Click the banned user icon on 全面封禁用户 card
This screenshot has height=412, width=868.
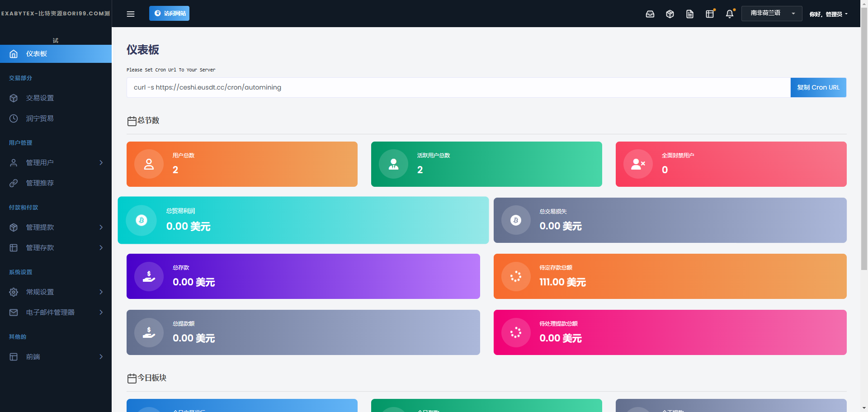pos(638,164)
